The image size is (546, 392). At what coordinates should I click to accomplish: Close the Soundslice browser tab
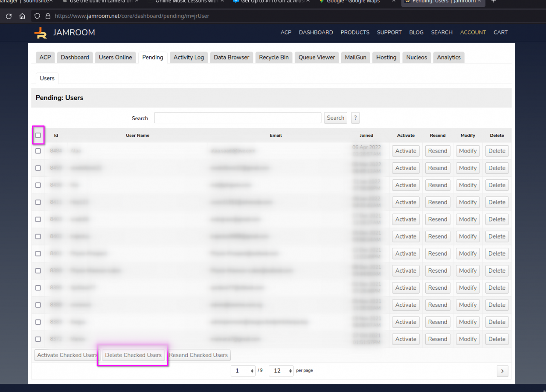(51, 1)
